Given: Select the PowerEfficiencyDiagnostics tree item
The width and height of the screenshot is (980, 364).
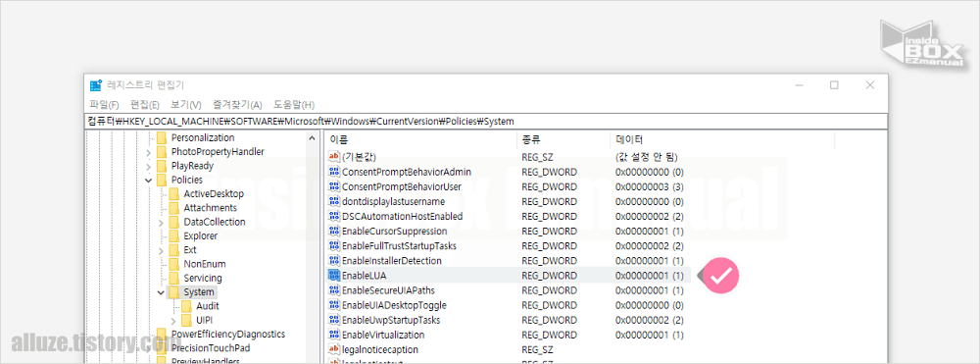Looking at the screenshot, I should 228,334.
